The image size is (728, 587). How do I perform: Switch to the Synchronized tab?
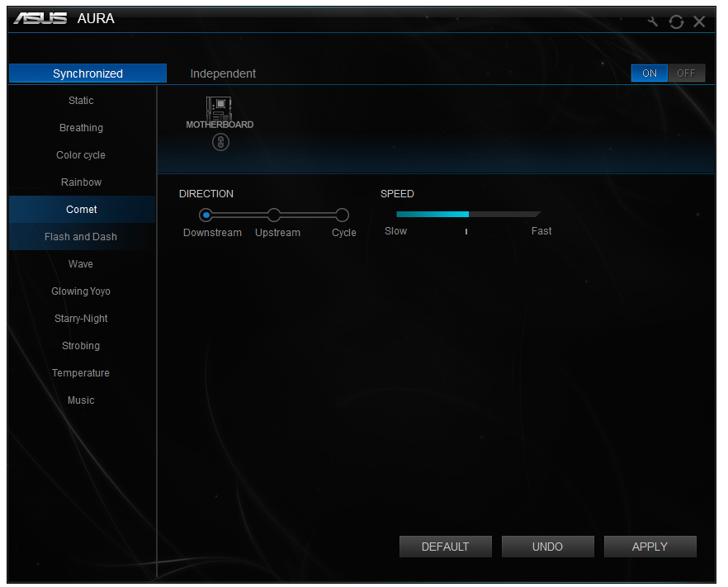click(87, 73)
